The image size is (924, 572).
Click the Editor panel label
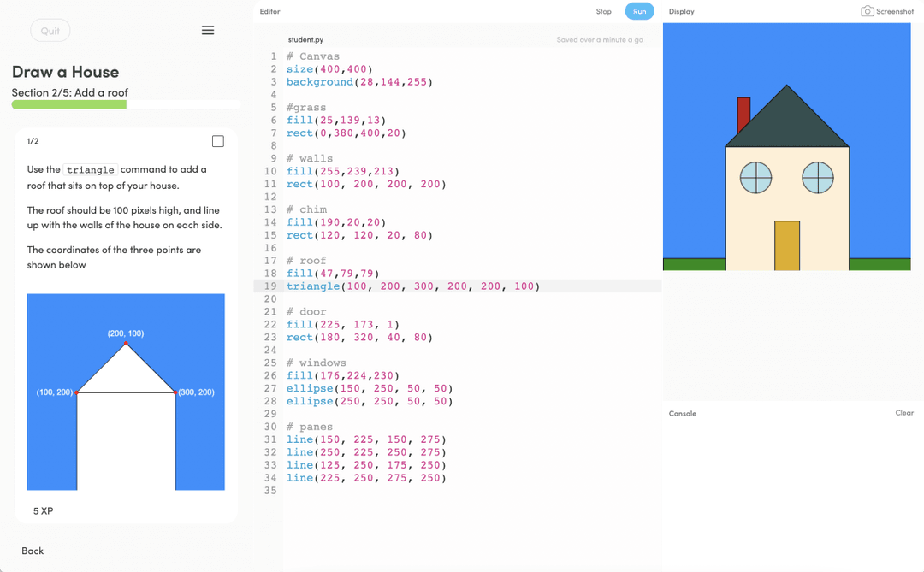pos(269,11)
